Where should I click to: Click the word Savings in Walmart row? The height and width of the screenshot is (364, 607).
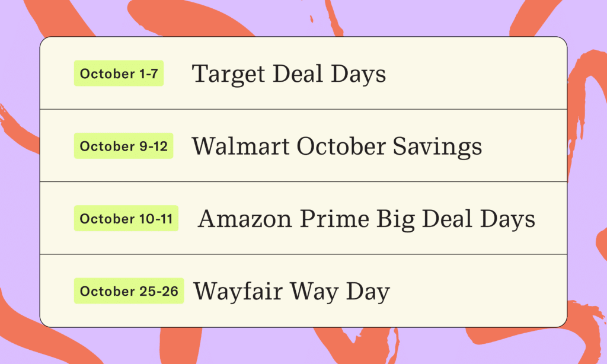click(437, 147)
